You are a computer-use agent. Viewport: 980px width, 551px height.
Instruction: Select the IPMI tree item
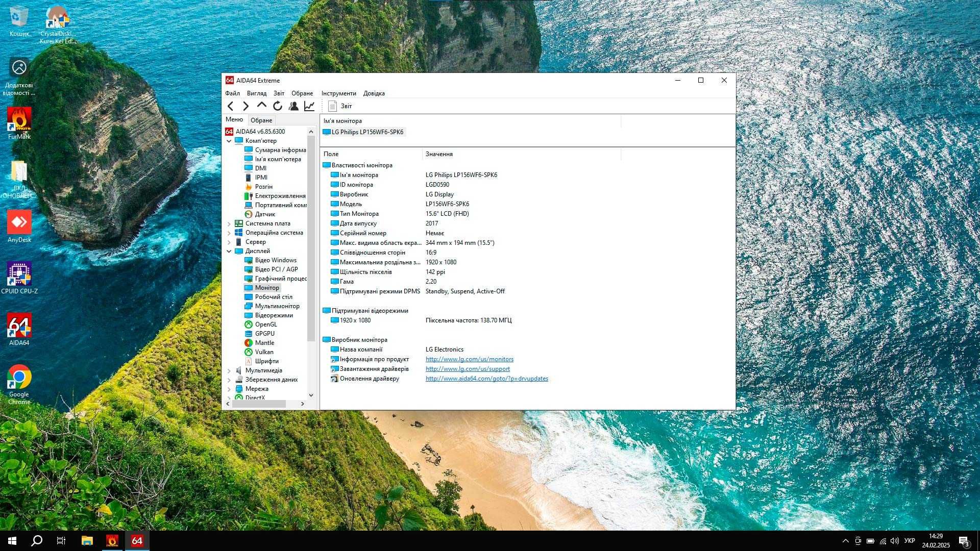pos(256,178)
